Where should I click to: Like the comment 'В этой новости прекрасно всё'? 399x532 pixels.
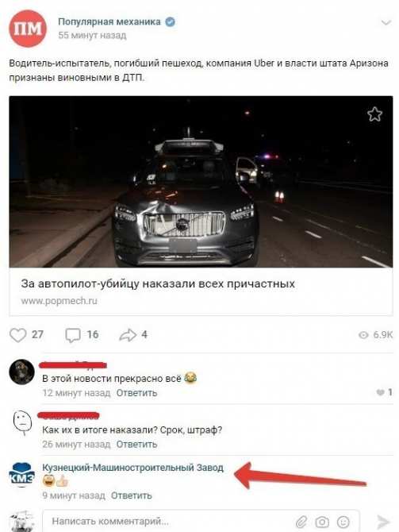380,392
